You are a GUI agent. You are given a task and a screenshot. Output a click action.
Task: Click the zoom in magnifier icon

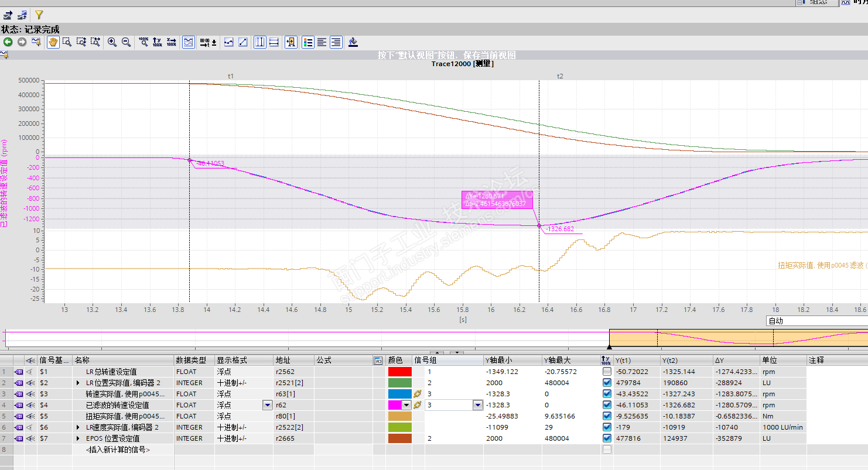(x=112, y=42)
